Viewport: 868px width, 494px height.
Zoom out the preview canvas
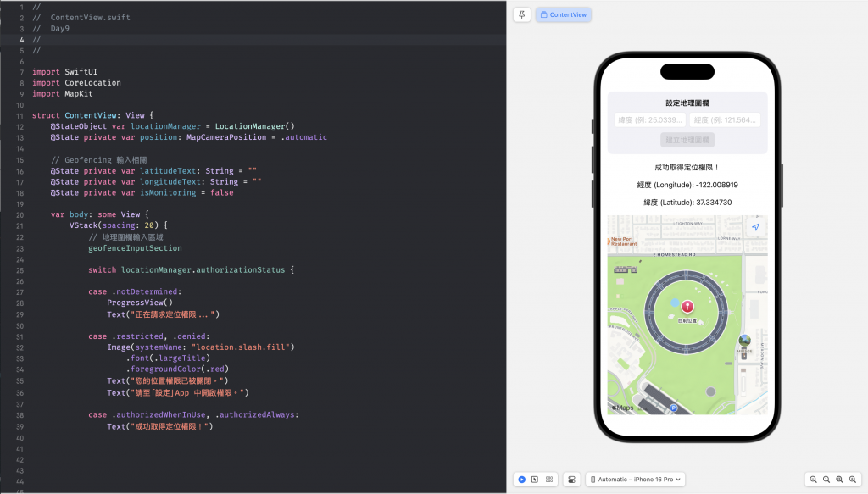tap(813, 480)
